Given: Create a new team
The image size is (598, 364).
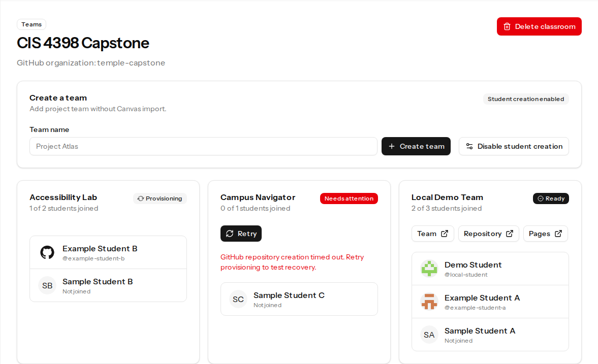Looking at the screenshot, I should click(416, 146).
